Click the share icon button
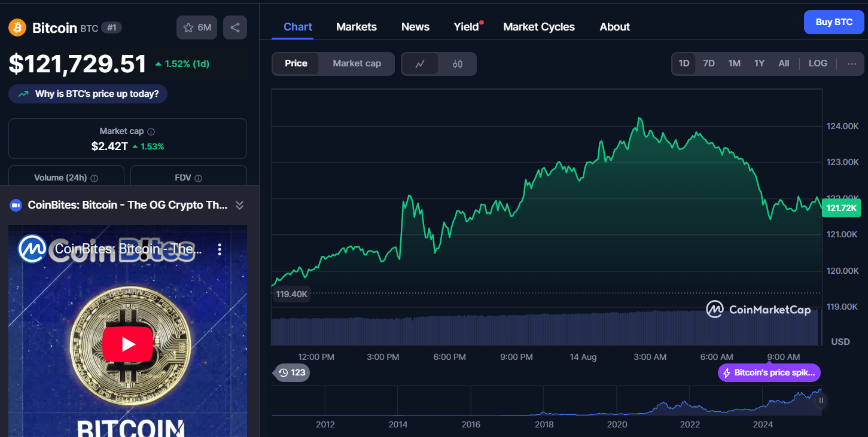 pos(235,27)
